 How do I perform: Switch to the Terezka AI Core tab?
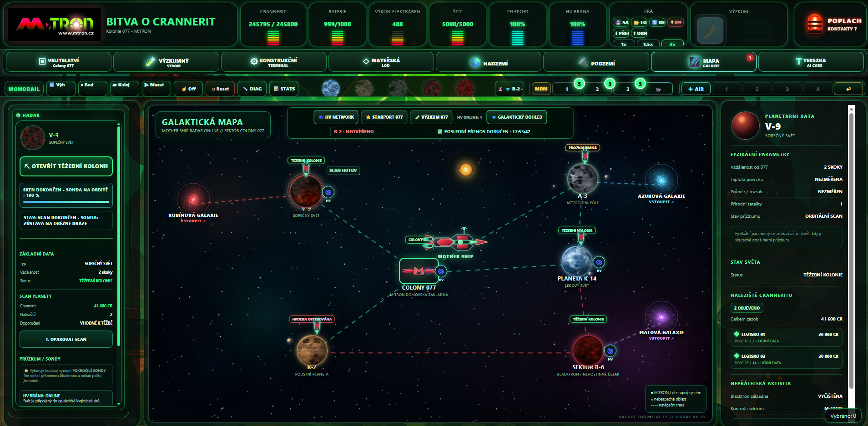point(811,62)
